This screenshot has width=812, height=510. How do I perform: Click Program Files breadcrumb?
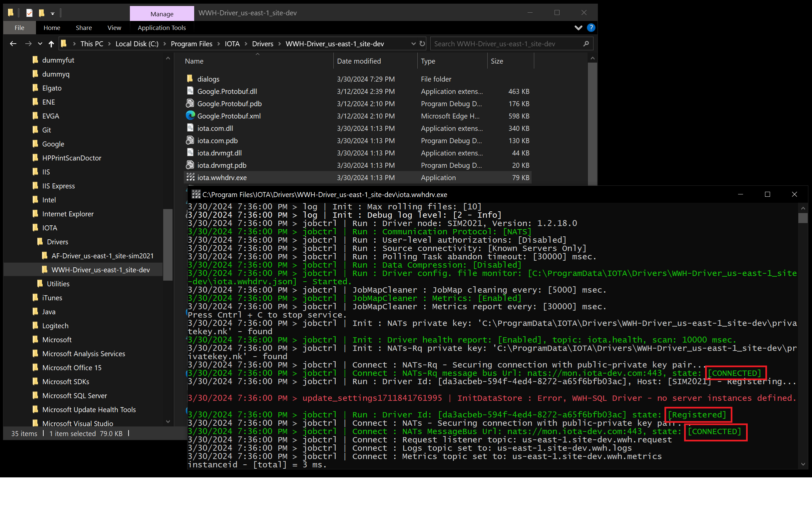[x=192, y=44]
